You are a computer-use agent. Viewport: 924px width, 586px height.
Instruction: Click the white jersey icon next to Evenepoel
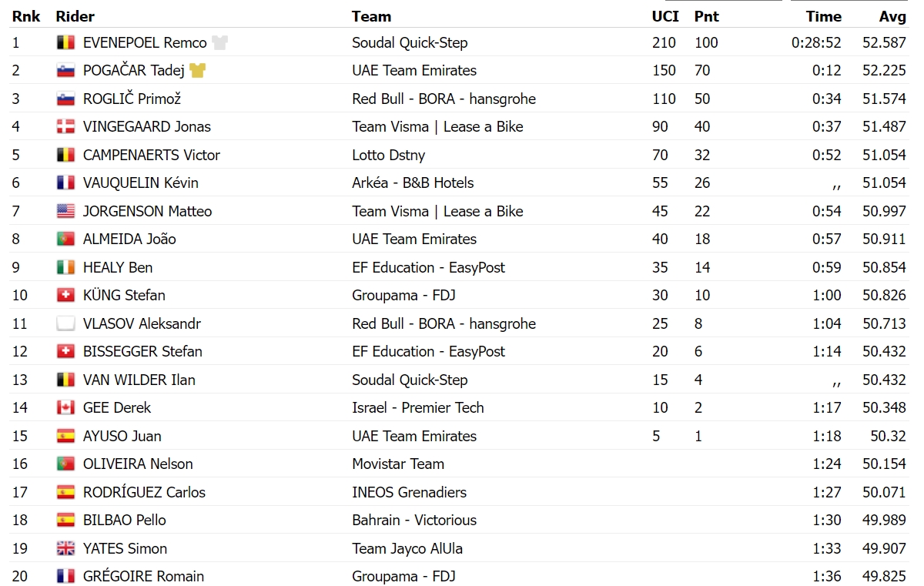(220, 42)
